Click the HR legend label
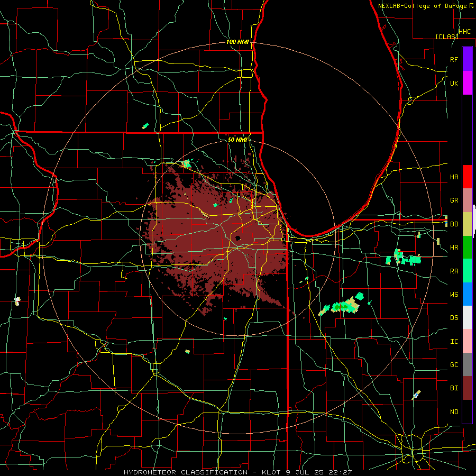This screenshot has height=476, width=476. [x=454, y=248]
